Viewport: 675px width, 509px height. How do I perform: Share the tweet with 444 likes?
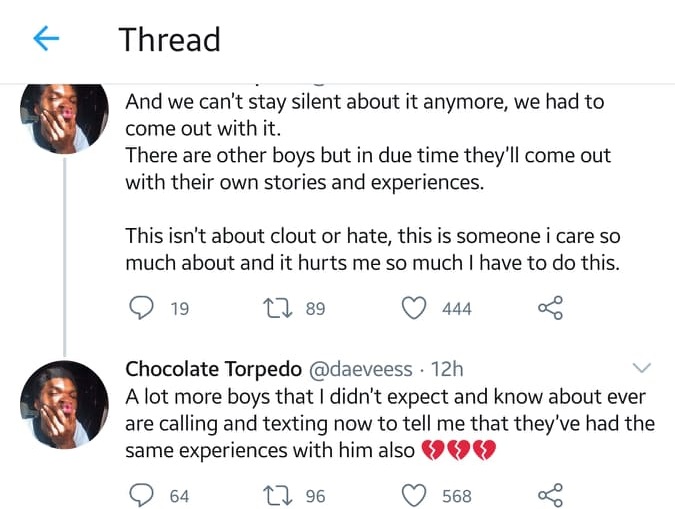(x=551, y=309)
